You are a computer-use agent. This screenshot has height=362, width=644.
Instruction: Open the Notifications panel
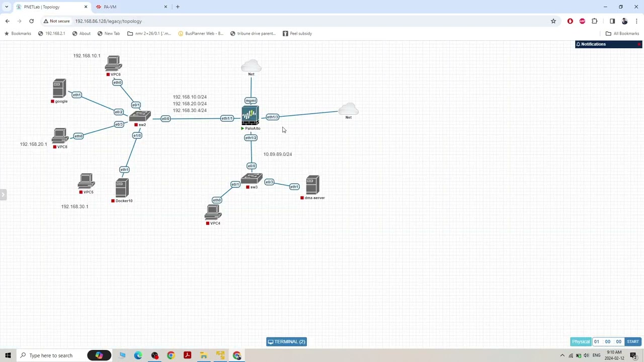608,44
